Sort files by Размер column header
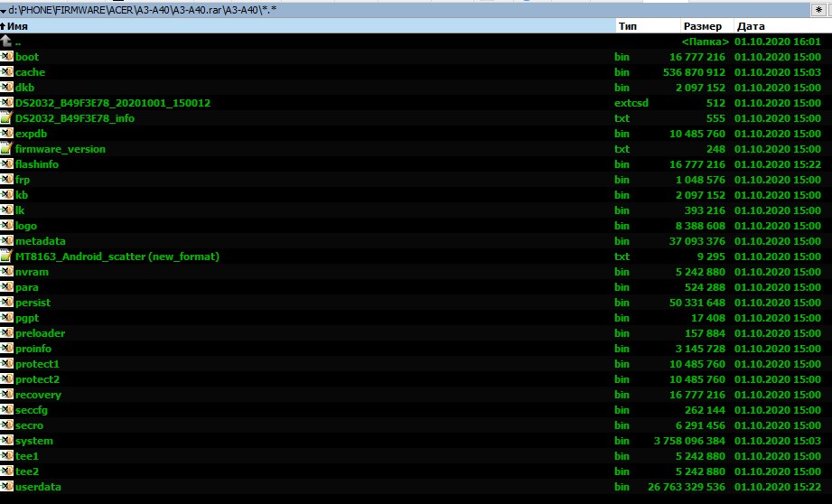The width and height of the screenshot is (832, 504). click(702, 26)
